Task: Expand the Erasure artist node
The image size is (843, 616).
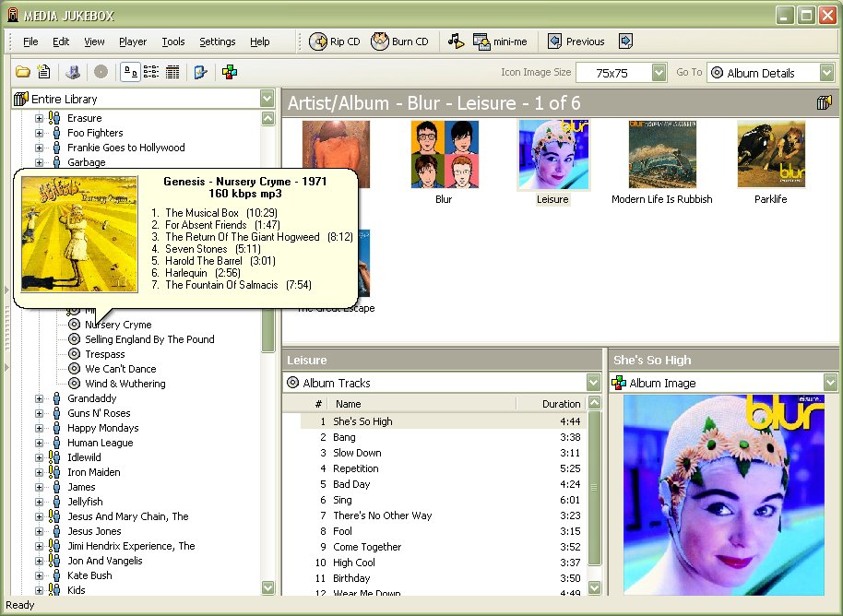Action: (39, 118)
